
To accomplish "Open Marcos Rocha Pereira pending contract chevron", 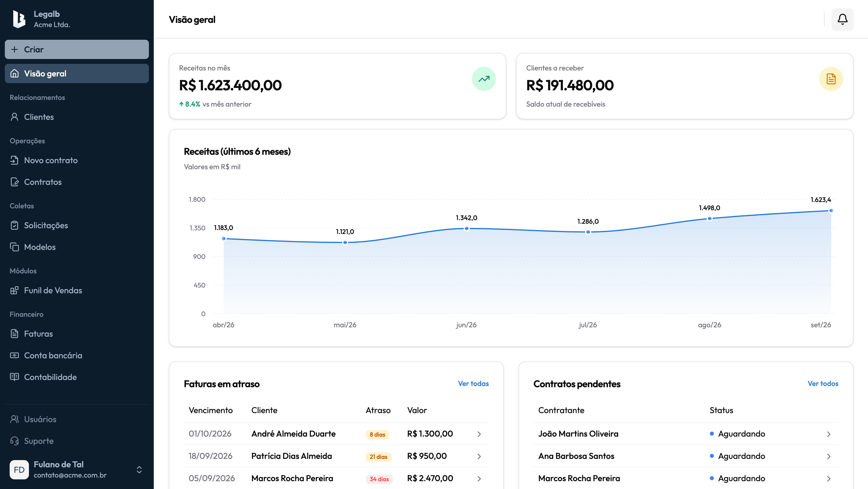I will point(828,478).
